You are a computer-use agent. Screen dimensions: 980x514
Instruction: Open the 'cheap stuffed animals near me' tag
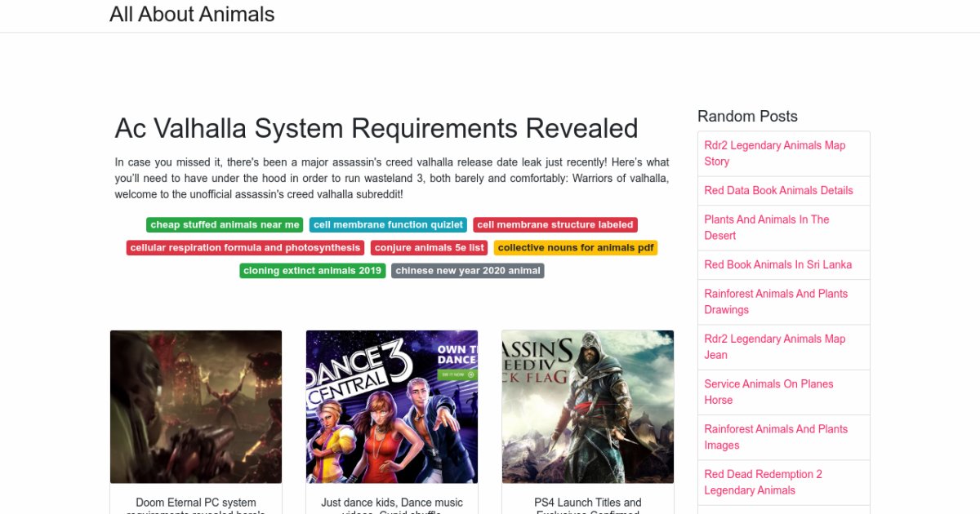(x=225, y=225)
